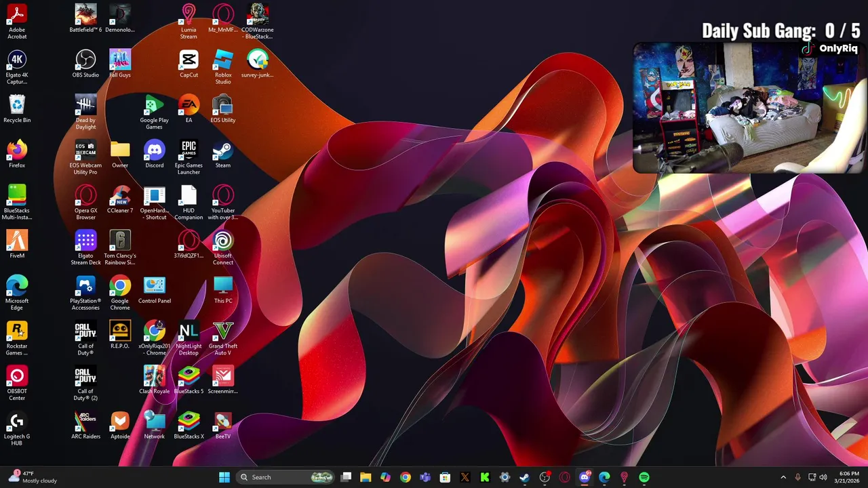This screenshot has width=868, height=488.
Task: Select the This PC desktop icon
Action: [223, 290]
